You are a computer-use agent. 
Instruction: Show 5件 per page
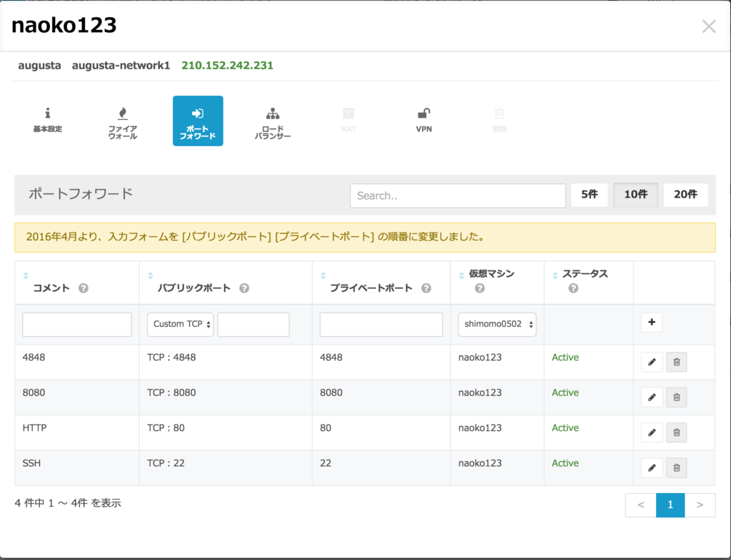click(x=589, y=194)
